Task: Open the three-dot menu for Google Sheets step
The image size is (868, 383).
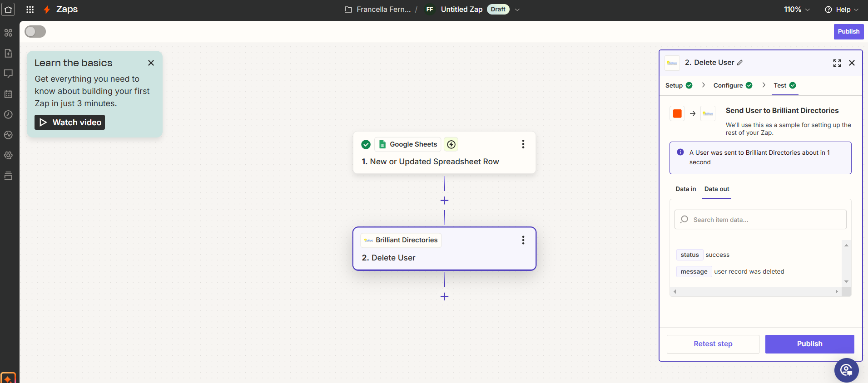Action: (x=523, y=144)
